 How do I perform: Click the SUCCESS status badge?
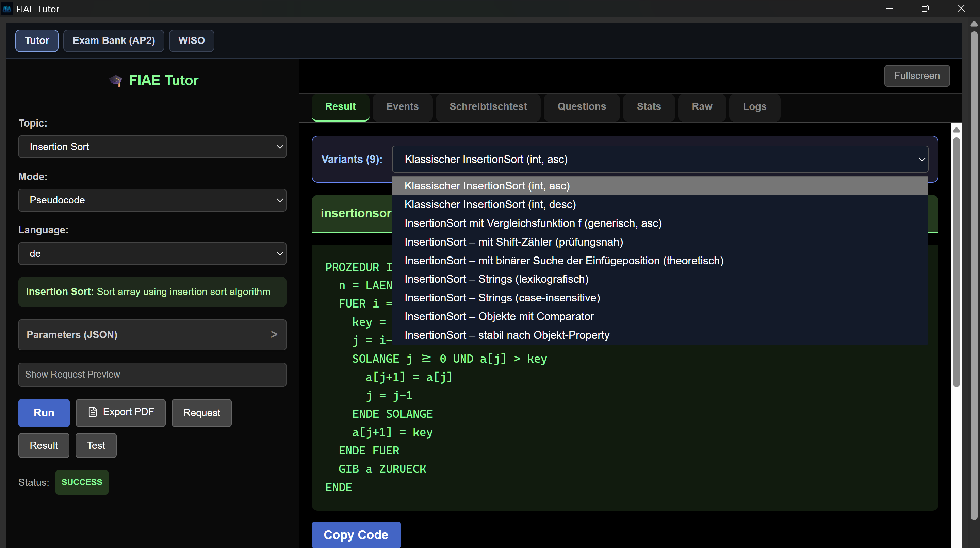tap(82, 482)
